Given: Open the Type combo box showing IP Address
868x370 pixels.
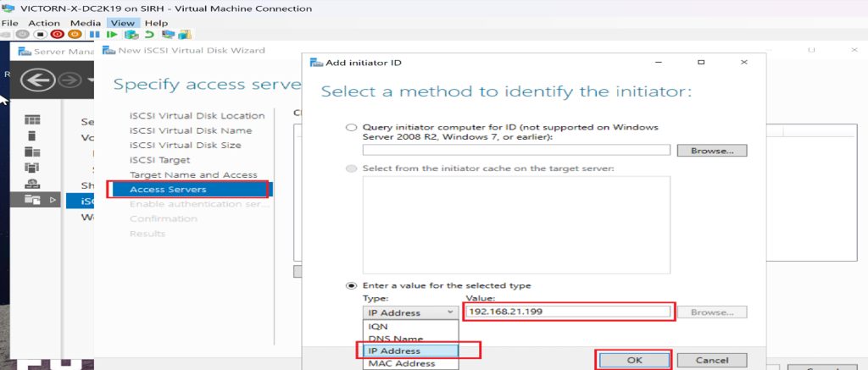Looking at the screenshot, I should click(410, 312).
